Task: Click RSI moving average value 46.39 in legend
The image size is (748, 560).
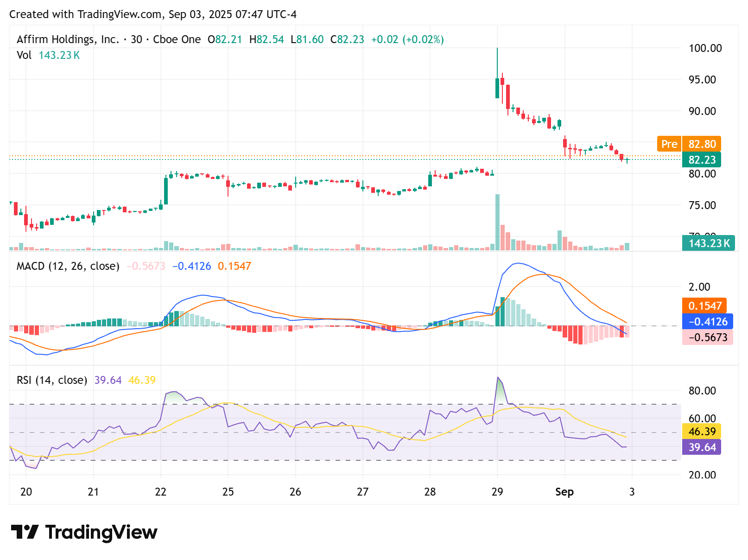Action: tap(142, 380)
